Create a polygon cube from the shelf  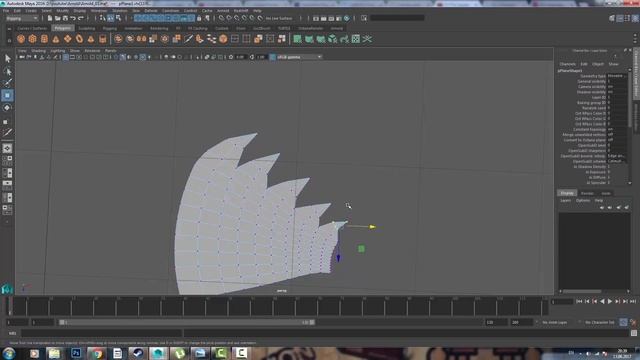point(32,39)
